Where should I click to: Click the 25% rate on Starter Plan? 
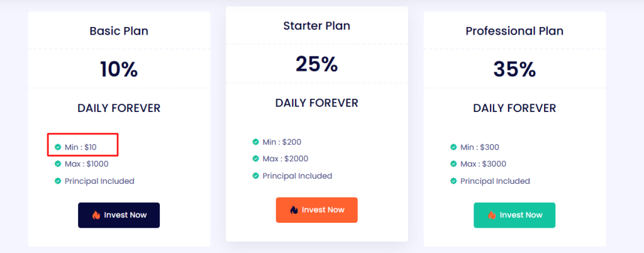tap(317, 64)
